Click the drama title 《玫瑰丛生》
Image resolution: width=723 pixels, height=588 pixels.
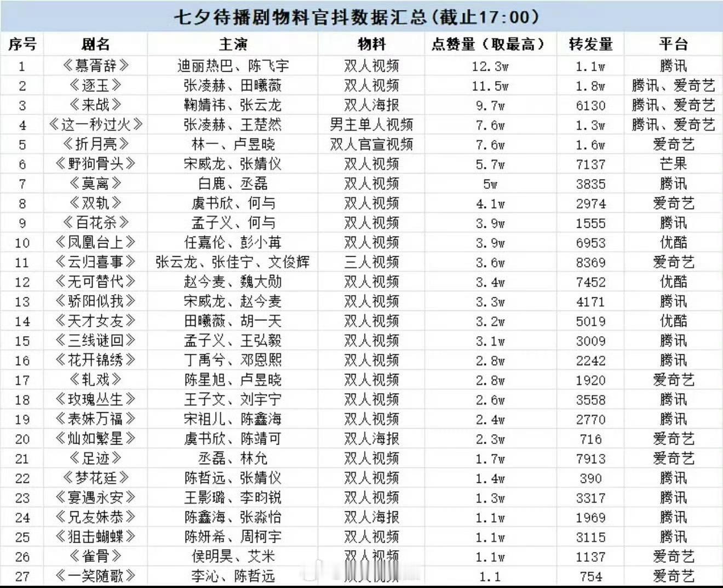click(x=96, y=400)
